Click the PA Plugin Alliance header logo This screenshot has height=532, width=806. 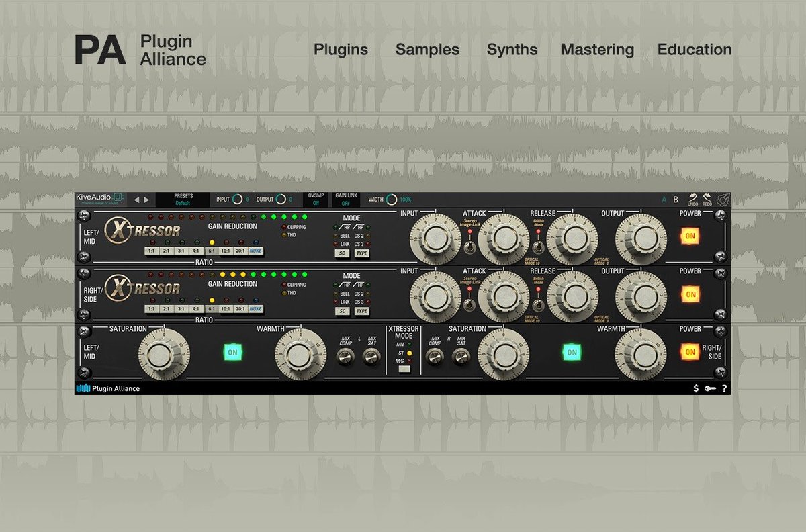[140, 50]
